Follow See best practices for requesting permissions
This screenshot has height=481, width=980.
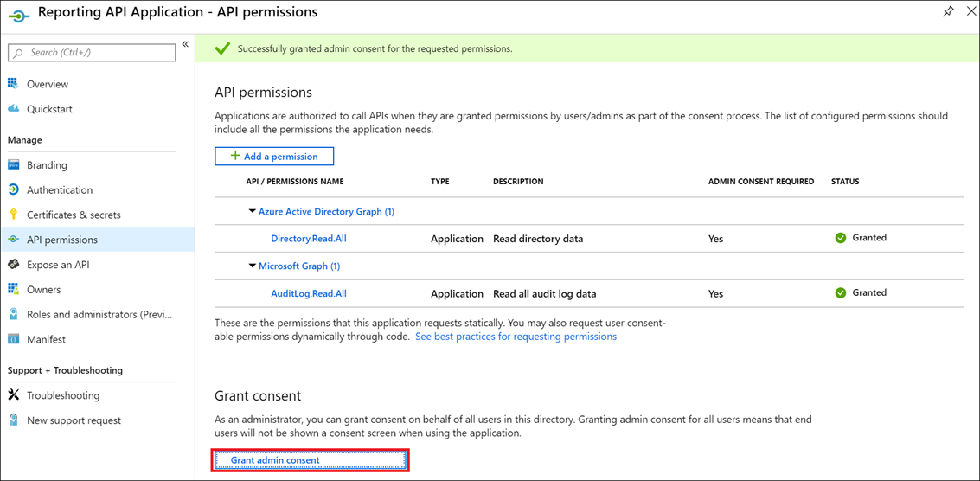[516, 337]
